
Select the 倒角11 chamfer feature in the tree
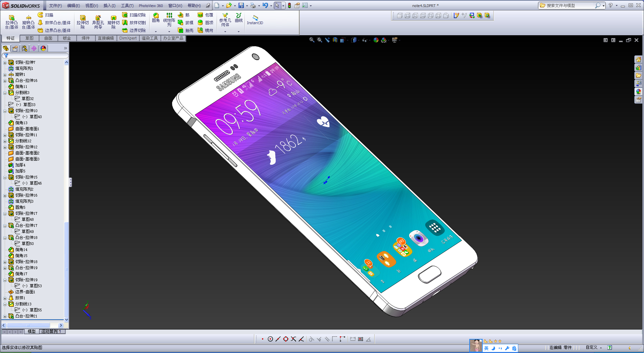21,87
